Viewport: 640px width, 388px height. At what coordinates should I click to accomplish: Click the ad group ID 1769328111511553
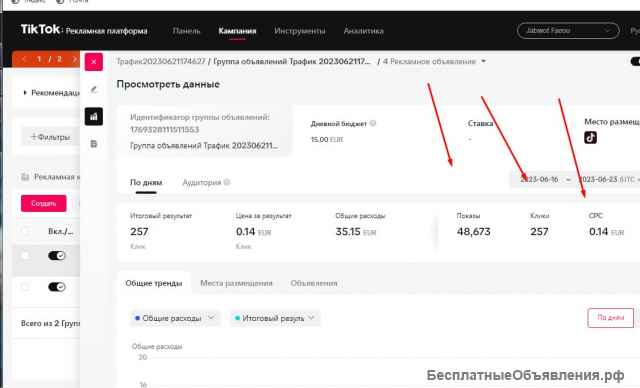coord(164,130)
